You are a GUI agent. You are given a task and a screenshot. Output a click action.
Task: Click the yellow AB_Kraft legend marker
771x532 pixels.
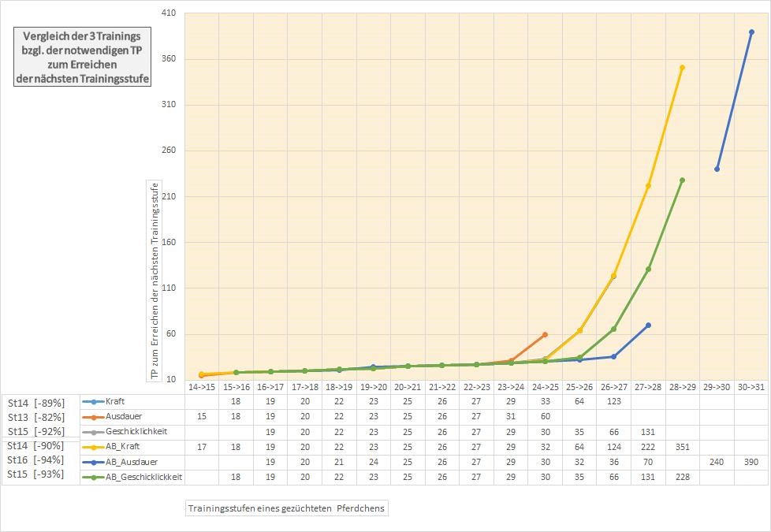tap(93, 447)
